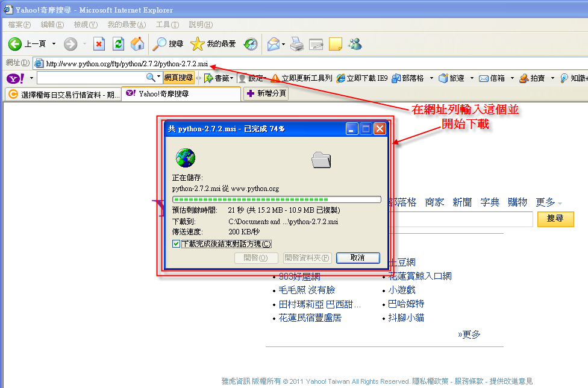Click the 小遊戲 link
The width and height of the screenshot is (588, 388).
[402, 290]
